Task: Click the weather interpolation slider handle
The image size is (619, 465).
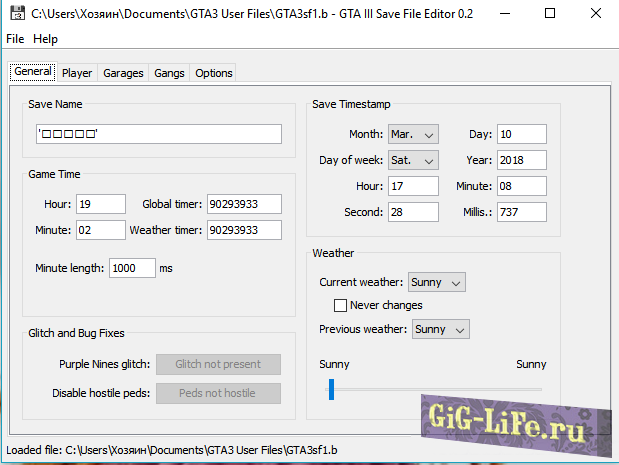Action: tap(331, 389)
